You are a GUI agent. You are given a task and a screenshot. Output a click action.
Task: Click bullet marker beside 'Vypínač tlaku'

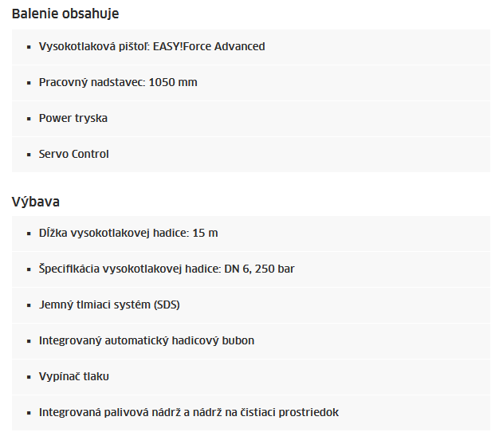click(x=29, y=377)
